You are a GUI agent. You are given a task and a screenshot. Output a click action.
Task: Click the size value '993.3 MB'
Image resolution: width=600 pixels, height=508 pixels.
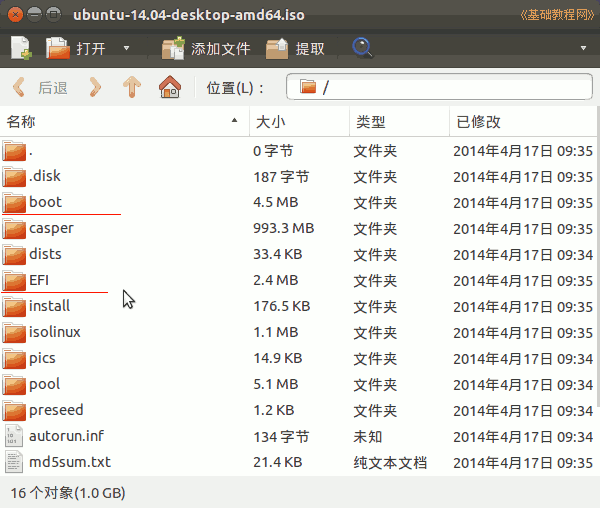[284, 228]
